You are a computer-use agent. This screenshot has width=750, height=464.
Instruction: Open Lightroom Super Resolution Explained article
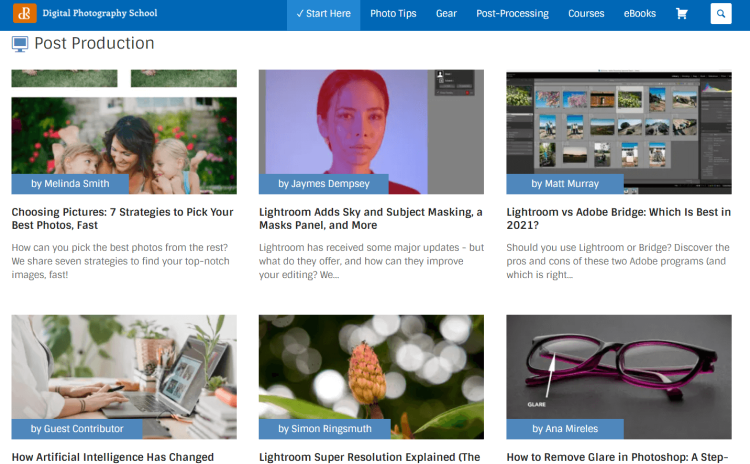pyautogui.click(x=369, y=457)
